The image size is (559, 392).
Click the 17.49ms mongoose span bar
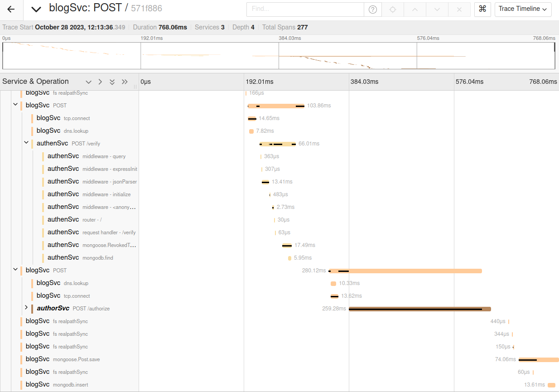coord(287,245)
